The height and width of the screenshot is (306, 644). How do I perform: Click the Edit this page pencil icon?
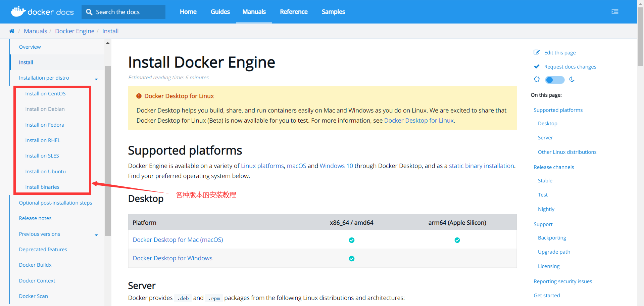(x=537, y=52)
